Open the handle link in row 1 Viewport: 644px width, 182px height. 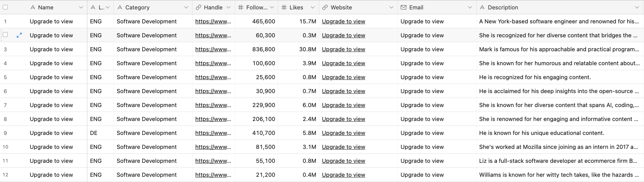point(213,21)
